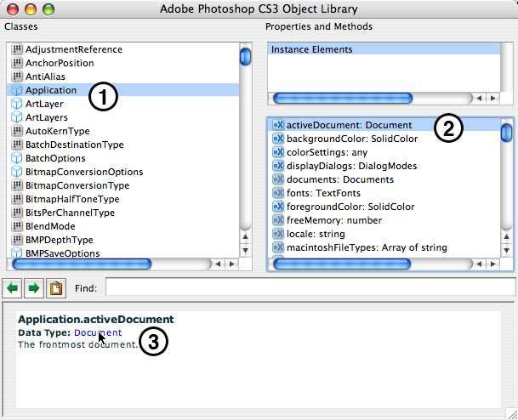Click the clipboard copy button
518x420 pixels.
[56, 288]
